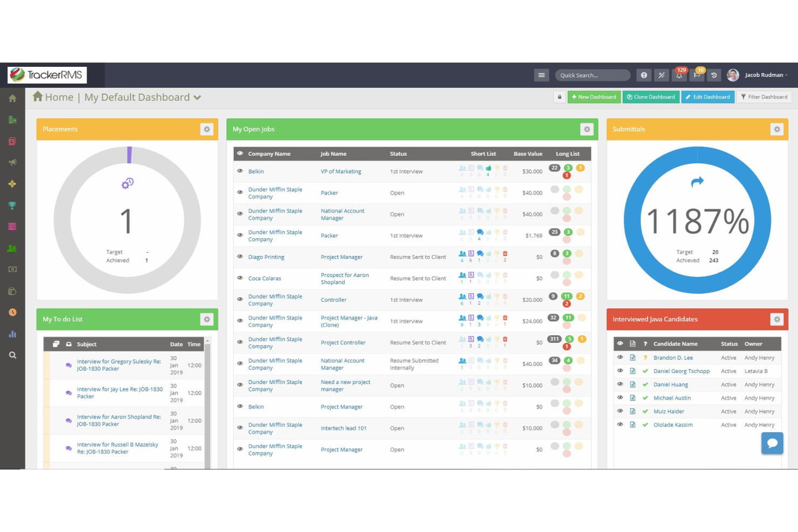Open the help question mark icon
This screenshot has width=798, height=532.
[644, 75]
